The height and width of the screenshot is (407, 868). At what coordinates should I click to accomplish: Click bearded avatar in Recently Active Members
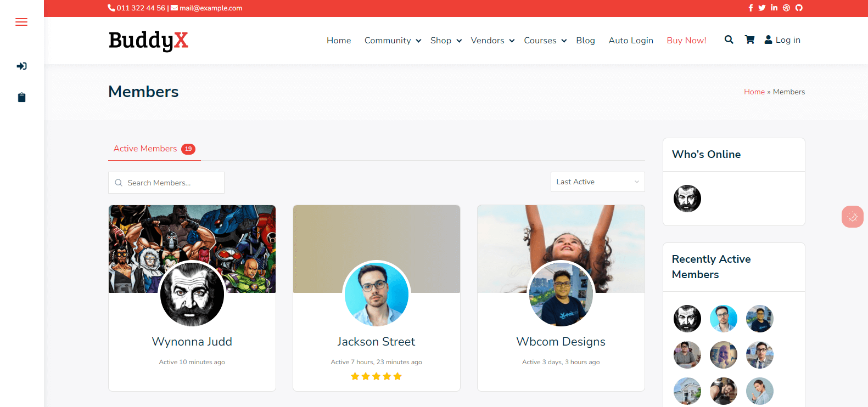click(x=687, y=319)
